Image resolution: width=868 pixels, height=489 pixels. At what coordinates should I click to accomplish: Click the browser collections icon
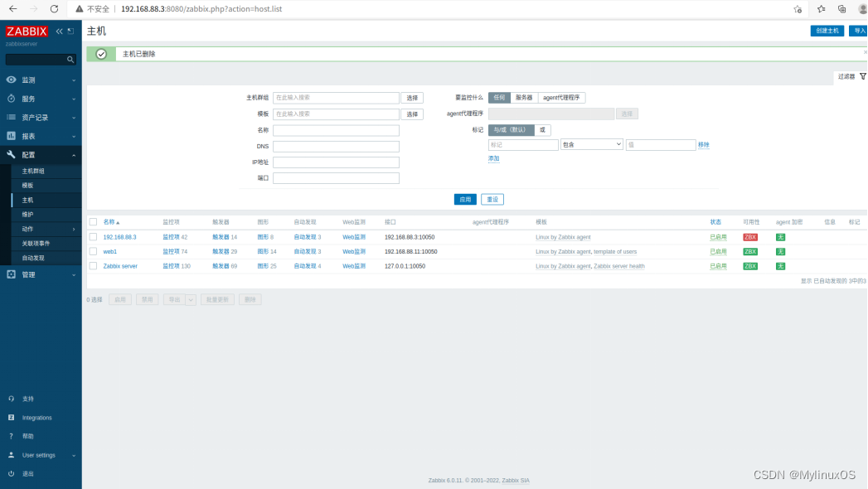point(841,9)
